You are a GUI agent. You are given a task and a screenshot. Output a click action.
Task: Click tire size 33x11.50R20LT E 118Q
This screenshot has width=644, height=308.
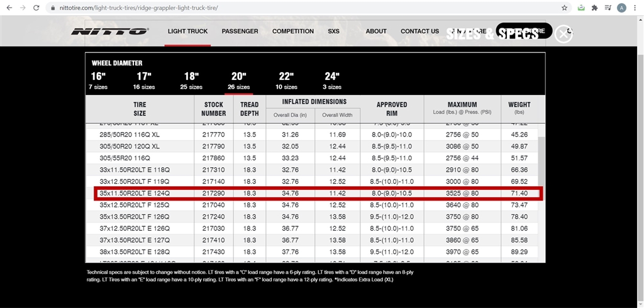pos(135,170)
